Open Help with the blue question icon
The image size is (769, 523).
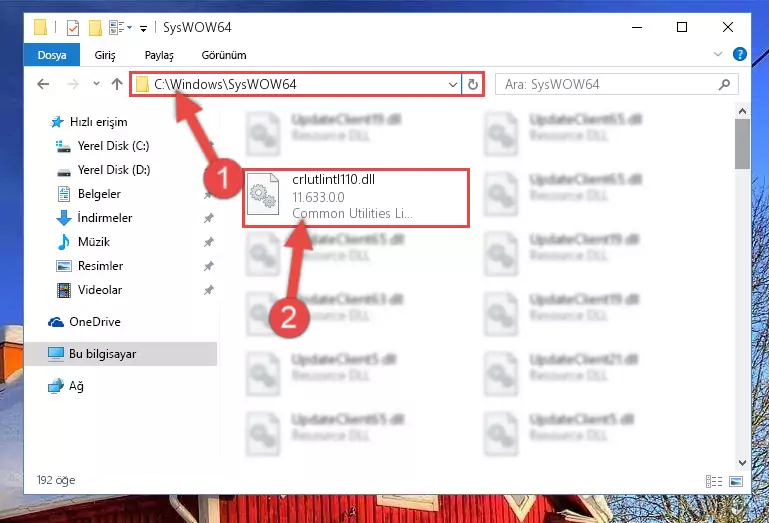[x=739, y=54]
